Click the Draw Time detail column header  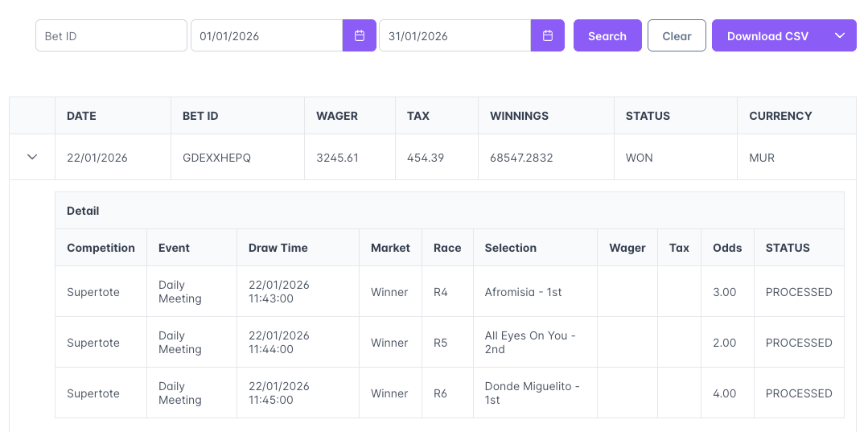point(278,248)
